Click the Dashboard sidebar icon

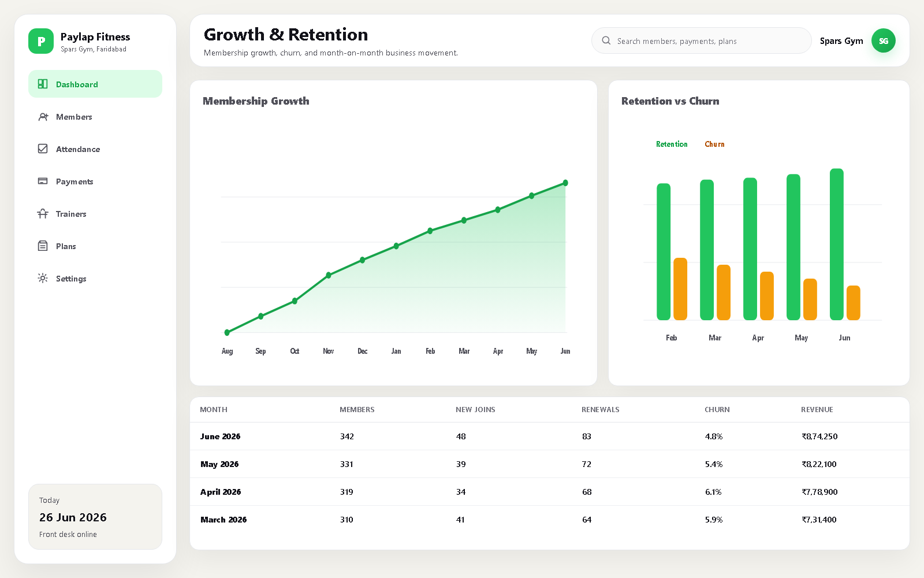(43, 84)
